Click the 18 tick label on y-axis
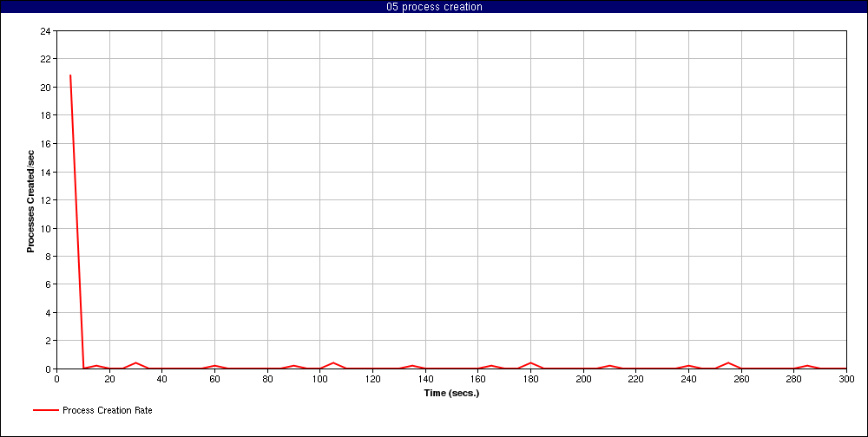Image resolution: width=868 pixels, height=437 pixels. click(45, 115)
